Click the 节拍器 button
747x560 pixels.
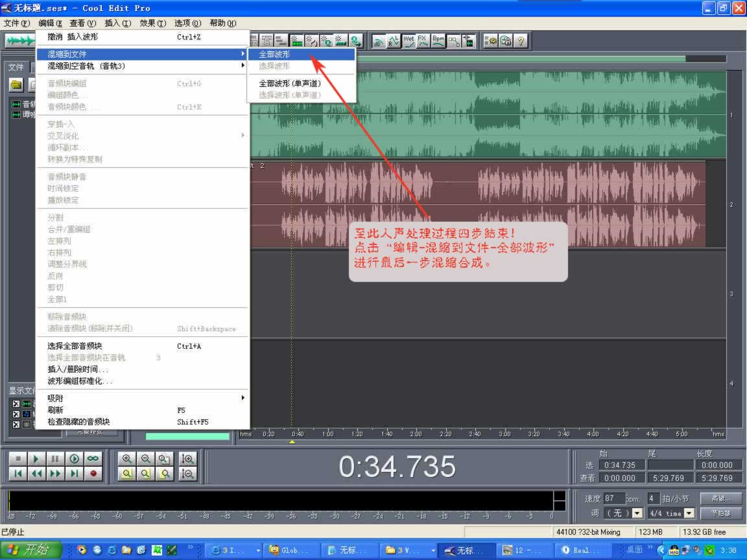721,513
